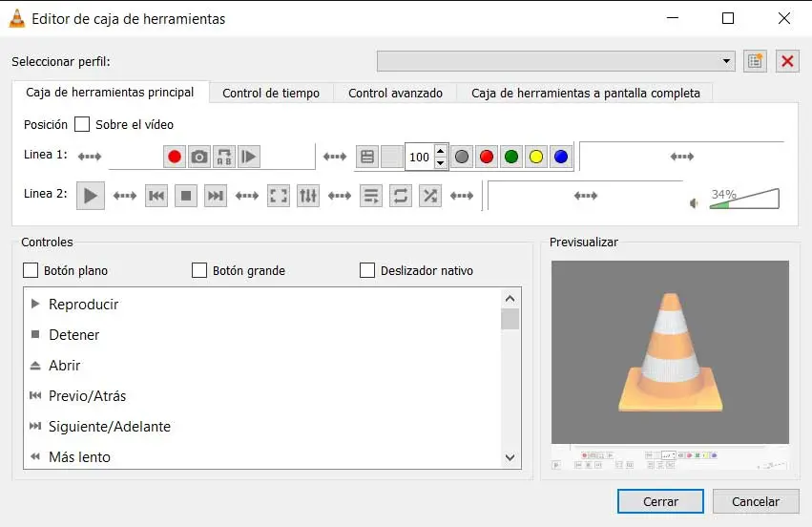The height and width of the screenshot is (527, 812).
Task: Select the frame-by-frame icon in Linea 1
Action: (x=249, y=157)
